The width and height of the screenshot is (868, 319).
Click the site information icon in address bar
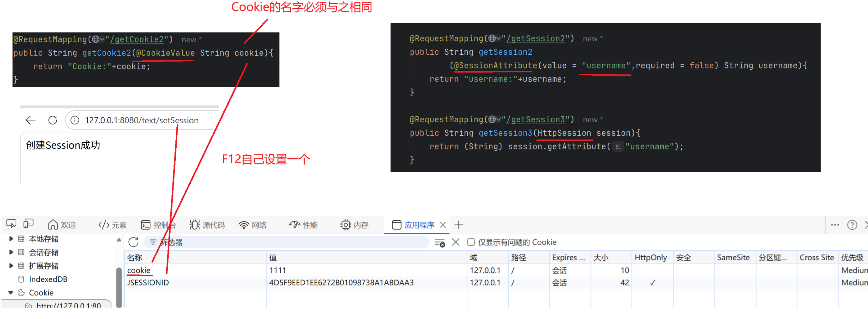(x=75, y=120)
